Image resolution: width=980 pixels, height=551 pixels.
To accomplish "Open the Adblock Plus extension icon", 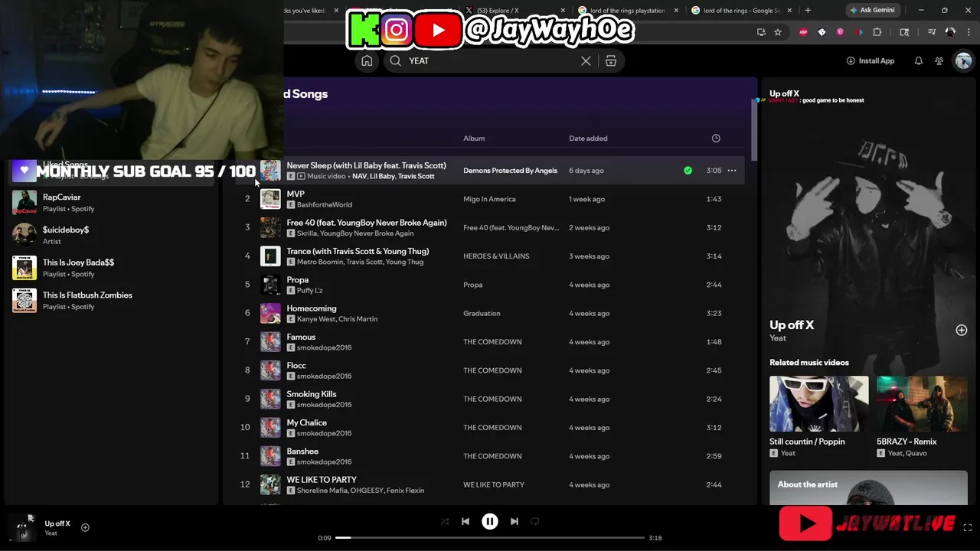I will 803,32.
